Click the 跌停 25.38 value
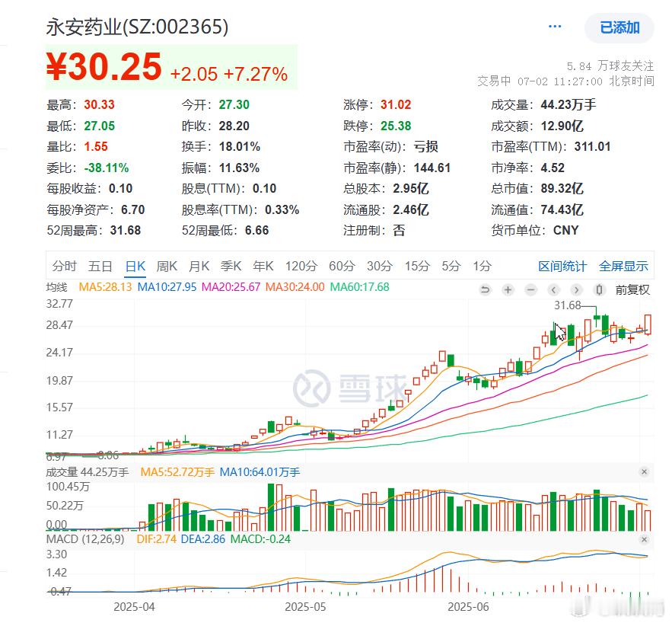The width and height of the screenshot is (672, 623). click(x=396, y=126)
